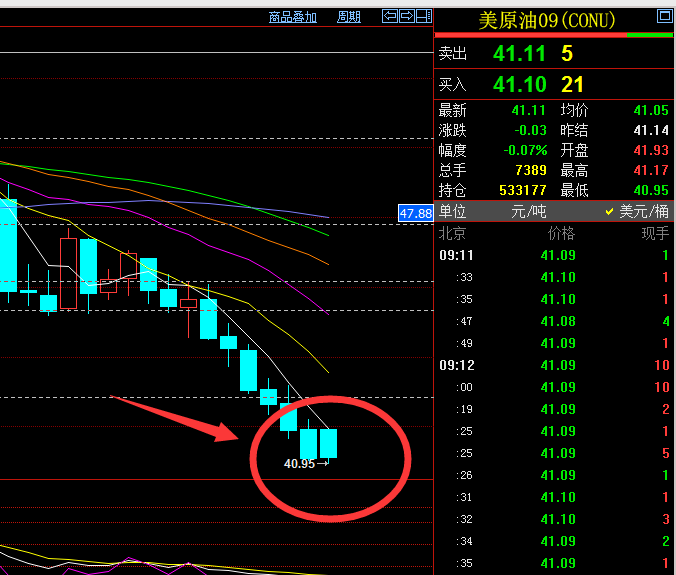Click the red-green buy/sell ratio bar
Screen dimensions: 676x575
point(554,36)
